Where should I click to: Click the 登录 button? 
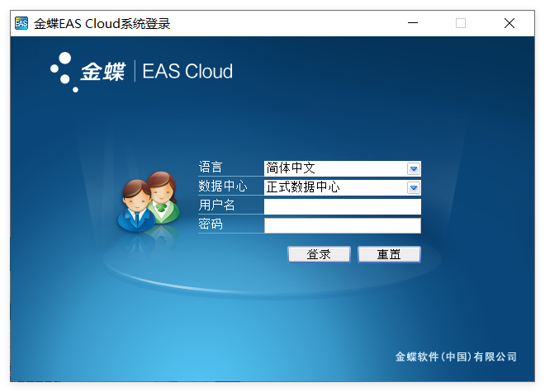pos(319,254)
